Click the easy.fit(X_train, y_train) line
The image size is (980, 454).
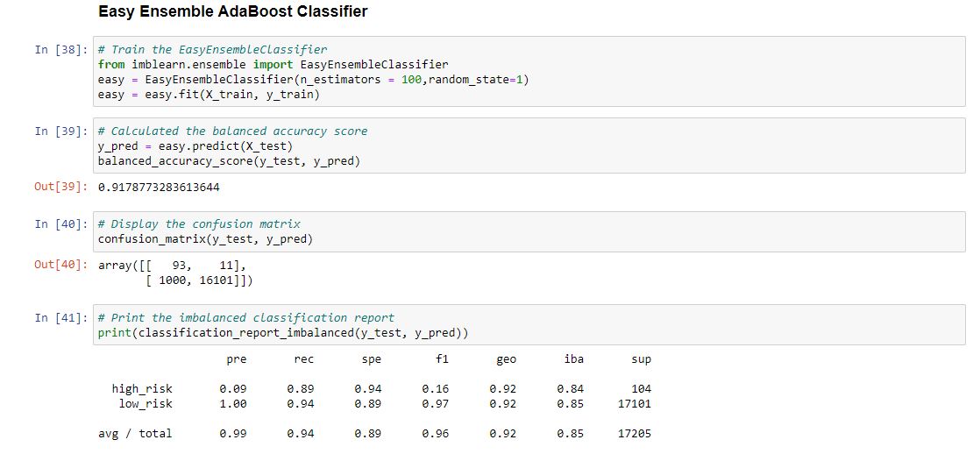coord(209,95)
